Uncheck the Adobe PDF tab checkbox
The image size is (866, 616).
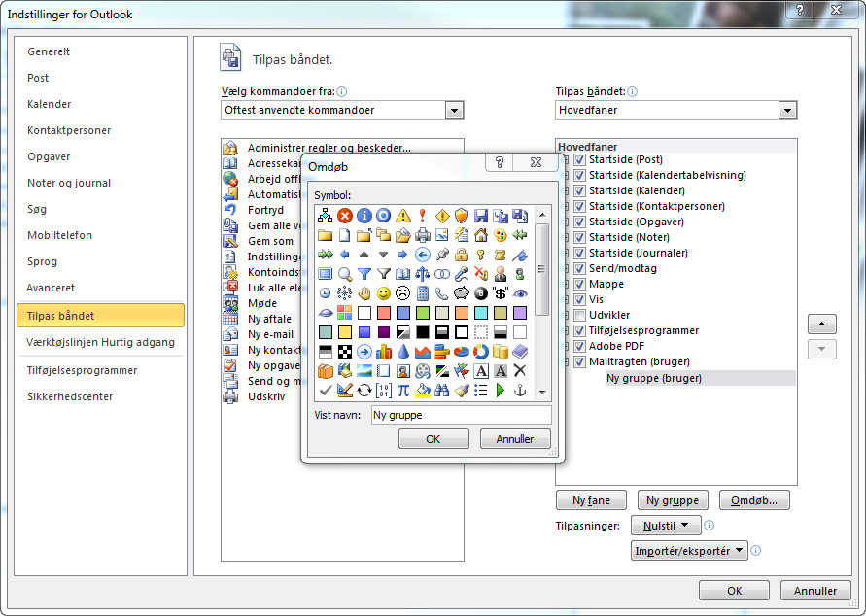tap(579, 346)
